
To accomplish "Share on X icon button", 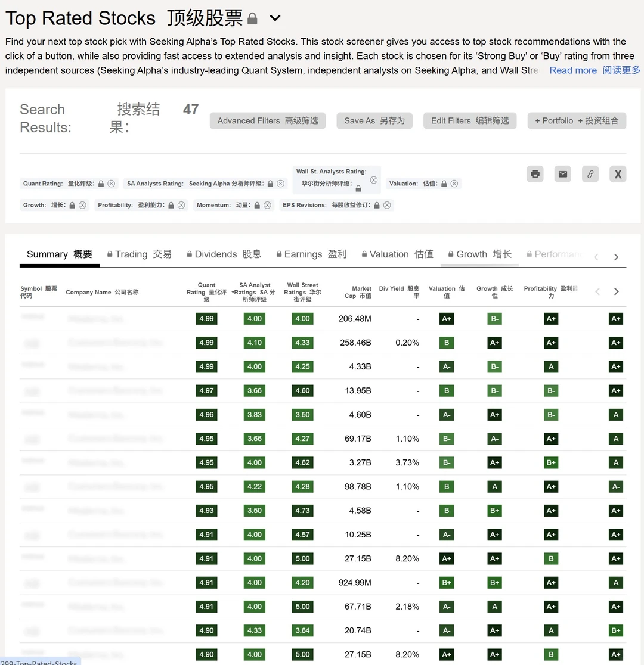I will tap(618, 174).
